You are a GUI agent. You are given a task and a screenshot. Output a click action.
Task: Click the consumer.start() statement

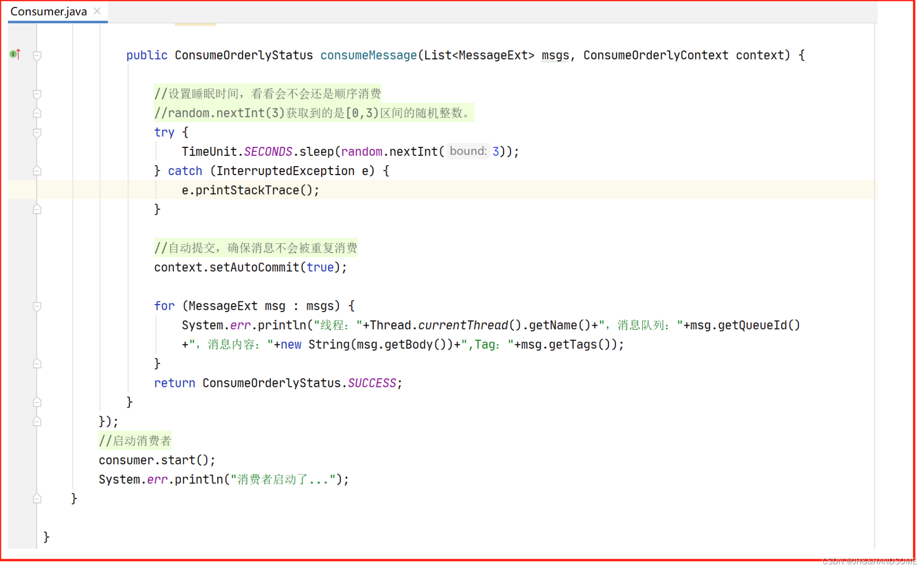(x=156, y=460)
